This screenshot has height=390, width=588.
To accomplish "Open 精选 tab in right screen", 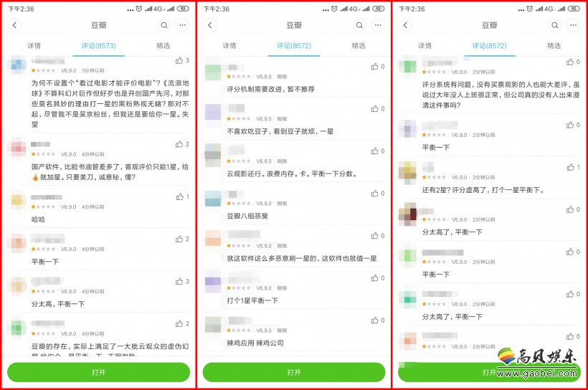I will [554, 46].
